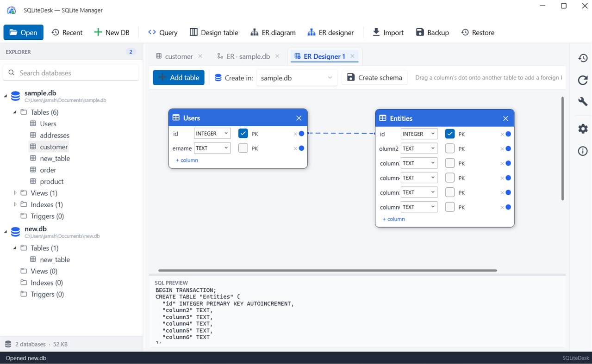Click the foreign key dot of Users ername
The image size is (592, 364).
(x=301, y=148)
